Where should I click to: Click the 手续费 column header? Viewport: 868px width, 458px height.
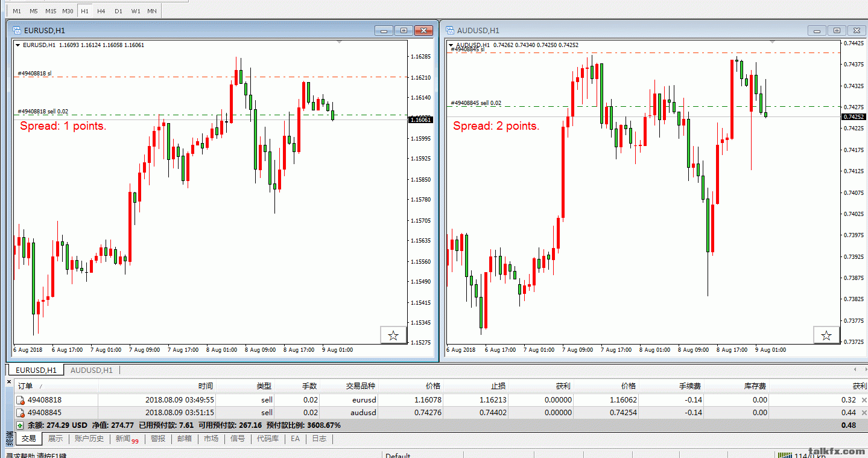pos(689,386)
